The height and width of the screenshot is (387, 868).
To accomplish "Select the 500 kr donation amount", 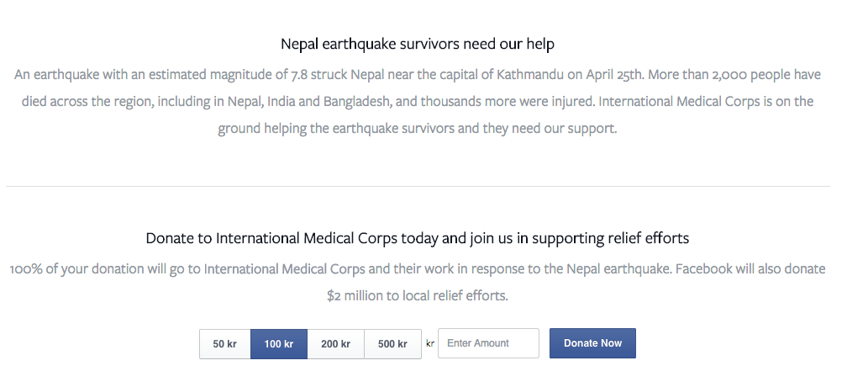I will [392, 344].
